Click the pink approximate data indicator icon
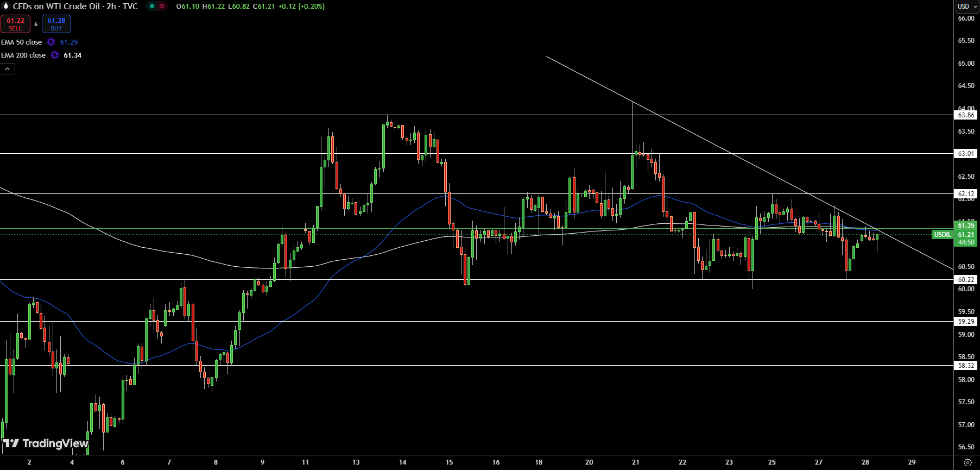The width and height of the screenshot is (980, 470). point(162,6)
